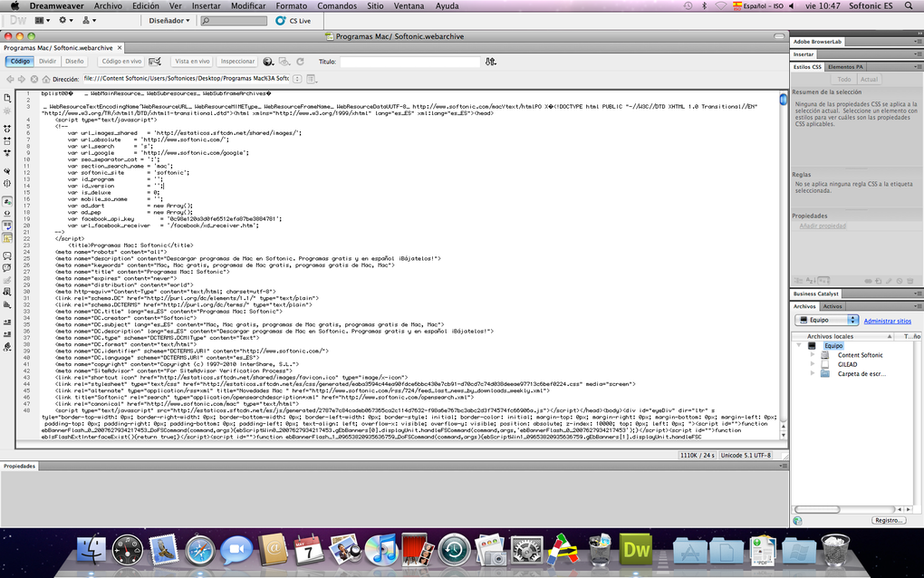This screenshot has width=924, height=578.
Task: Expand the Insertar panel
Action: (x=803, y=54)
